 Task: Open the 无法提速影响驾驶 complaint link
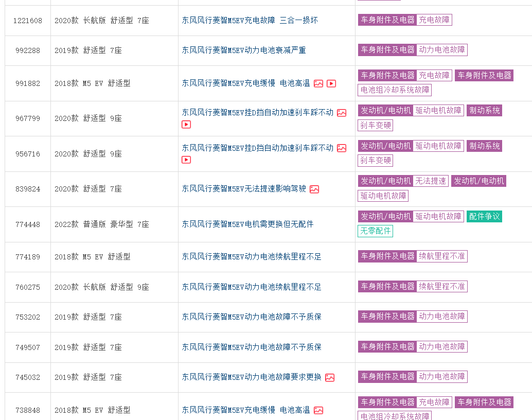click(x=244, y=189)
